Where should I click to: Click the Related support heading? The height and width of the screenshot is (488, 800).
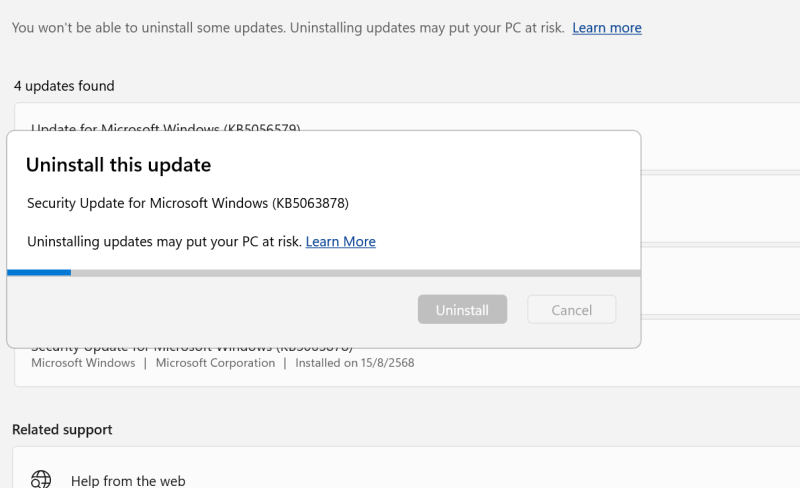[62, 430]
